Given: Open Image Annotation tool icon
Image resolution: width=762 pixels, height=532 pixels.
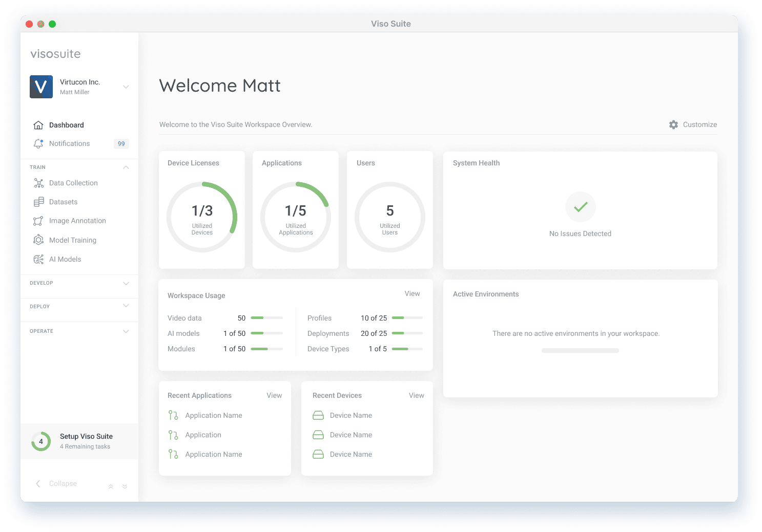Looking at the screenshot, I should coord(38,221).
